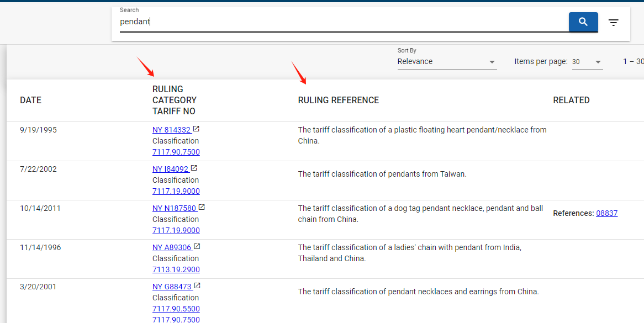Click the pendants from Taiwan description
Viewport: 644px width, 323px height.
pyautogui.click(x=382, y=174)
